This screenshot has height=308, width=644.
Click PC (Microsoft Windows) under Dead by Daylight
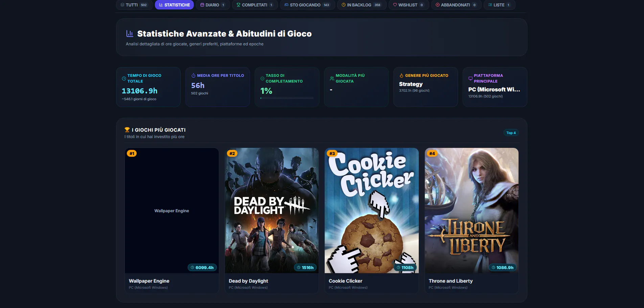(x=248, y=287)
